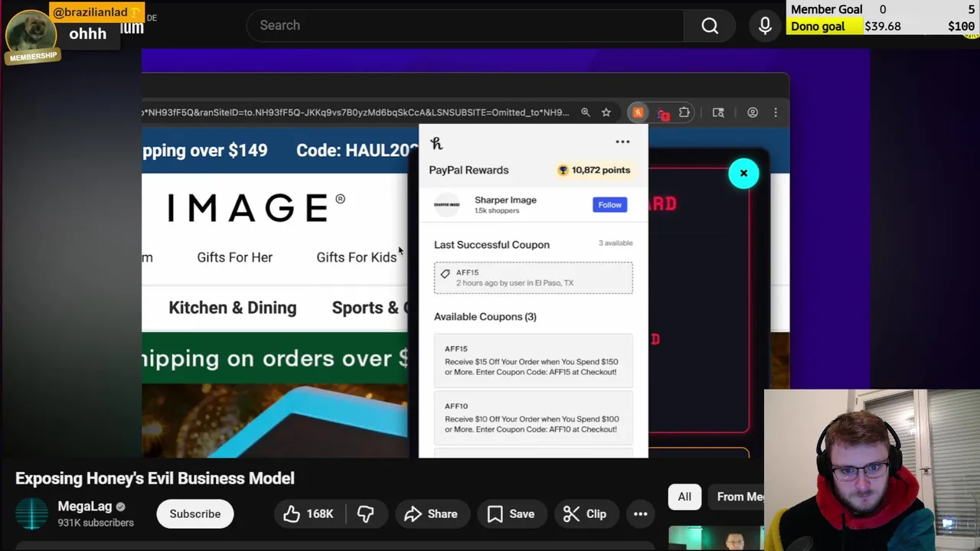Open the orange Honey extension icon

click(638, 112)
